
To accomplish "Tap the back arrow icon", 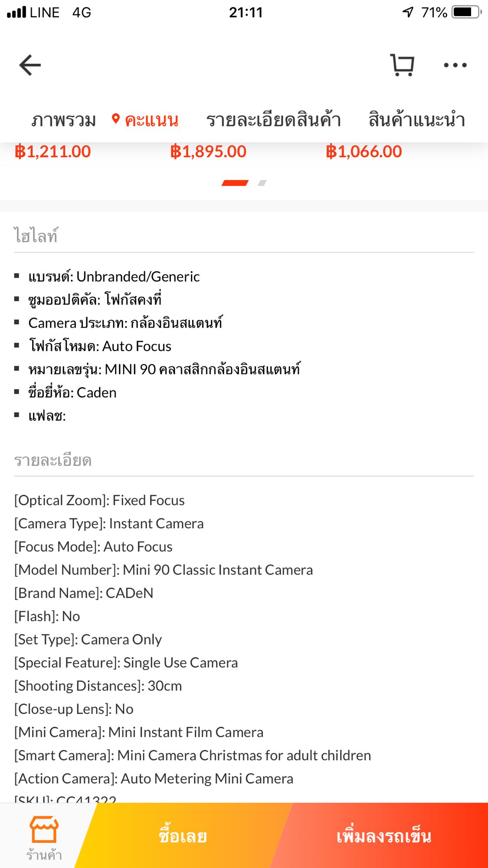I will (x=30, y=65).
